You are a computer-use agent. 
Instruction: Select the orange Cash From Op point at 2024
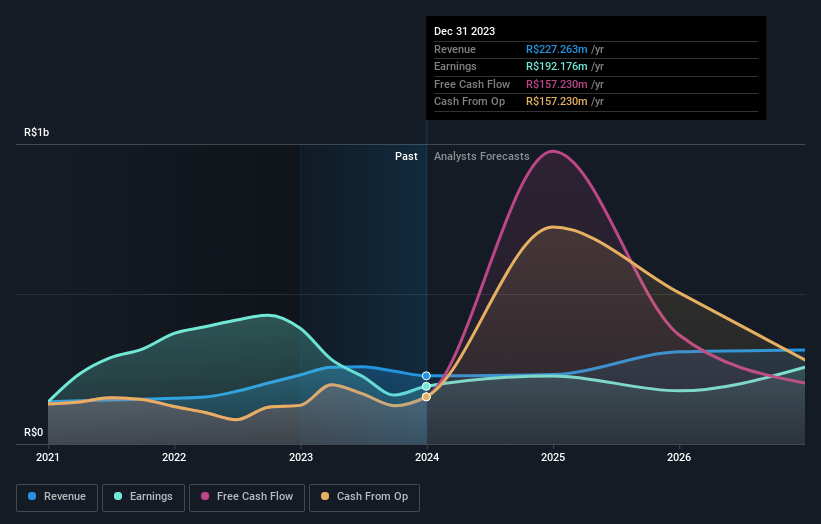pos(426,397)
